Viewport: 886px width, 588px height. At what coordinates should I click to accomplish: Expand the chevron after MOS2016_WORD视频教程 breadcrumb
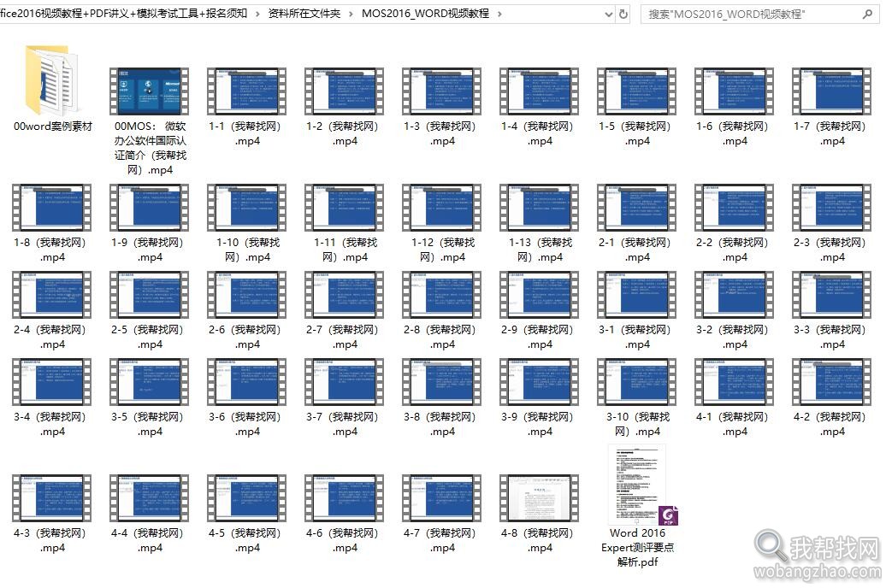(x=499, y=15)
